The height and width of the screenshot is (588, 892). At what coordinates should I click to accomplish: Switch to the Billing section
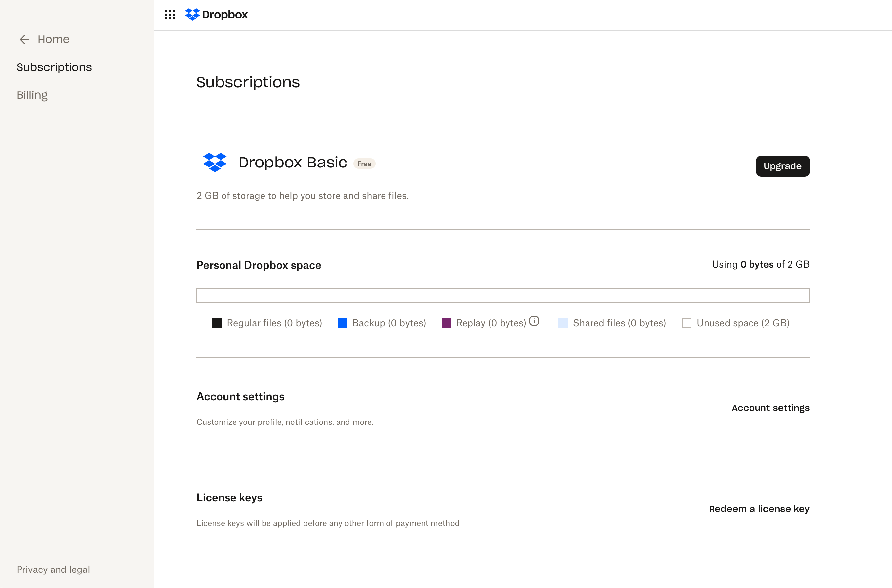pyautogui.click(x=32, y=95)
